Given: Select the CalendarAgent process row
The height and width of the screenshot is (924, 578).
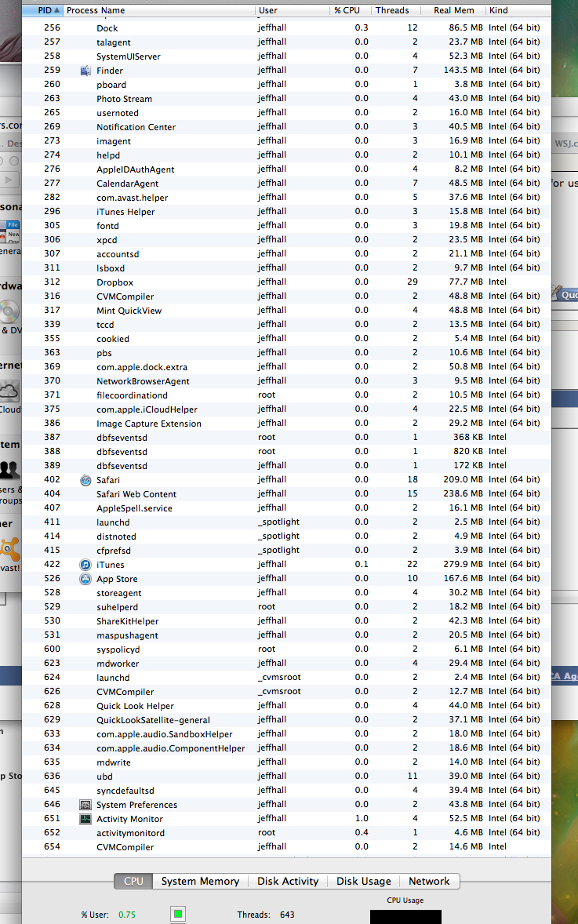Looking at the screenshot, I should point(286,184).
